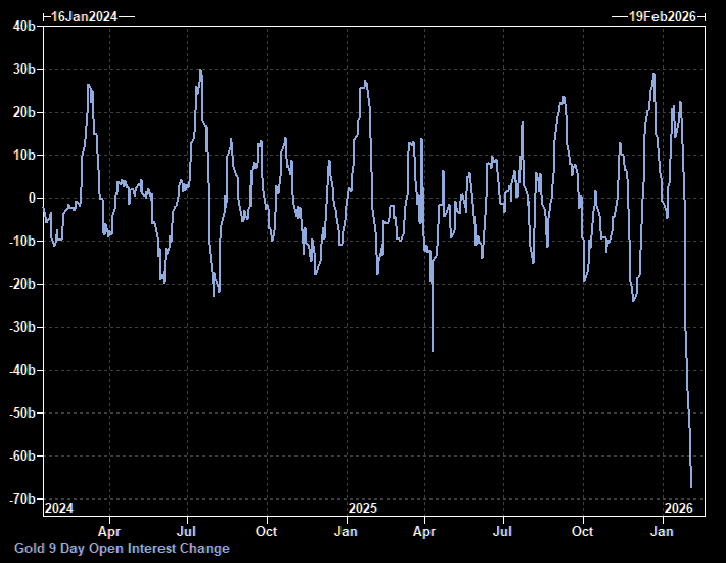Click the sharp April 2025 downward spike tip
This screenshot has width=726, height=563.
point(433,351)
